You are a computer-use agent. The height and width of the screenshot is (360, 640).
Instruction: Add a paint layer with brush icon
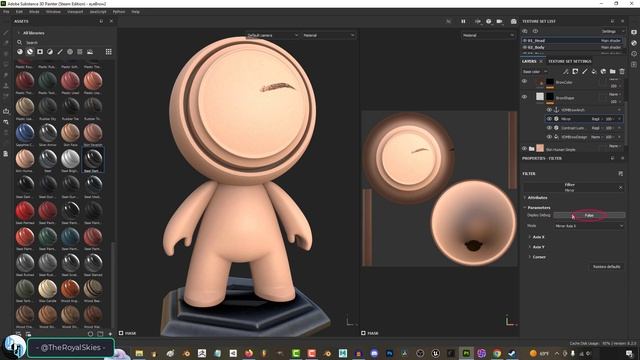click(584, 71)
